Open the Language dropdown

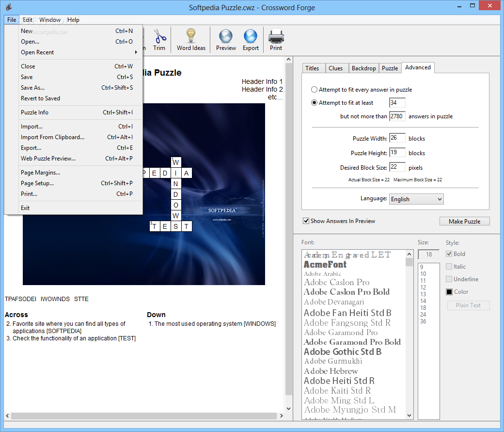pyautogui.click(x=416, y=199)
